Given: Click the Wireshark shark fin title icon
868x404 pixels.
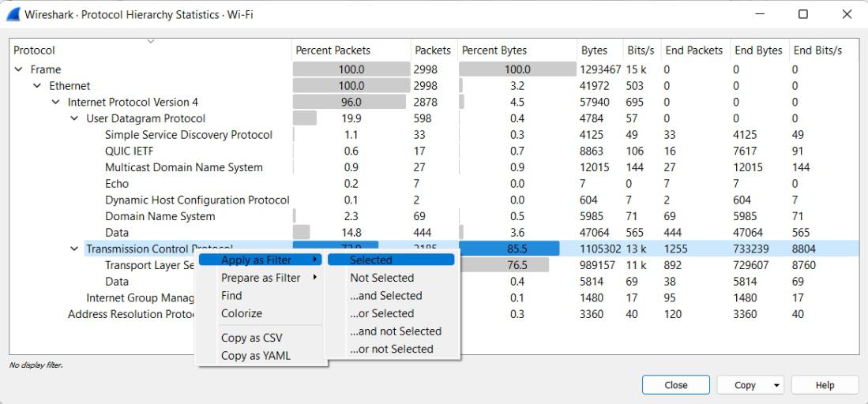Looking at the screenshot, I should pos(14,14).
